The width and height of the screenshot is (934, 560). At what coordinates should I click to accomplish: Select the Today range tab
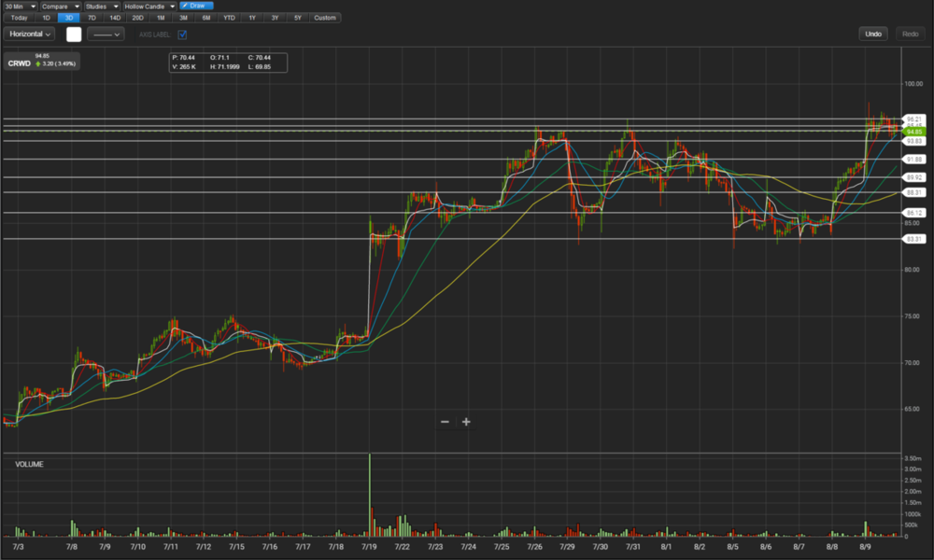pos(19,18)
